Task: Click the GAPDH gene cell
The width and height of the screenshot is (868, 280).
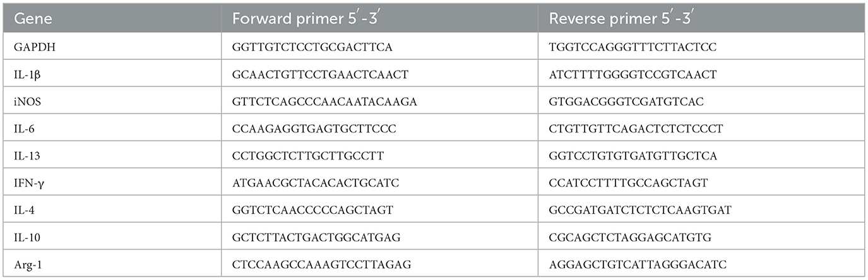Action: 30,47
